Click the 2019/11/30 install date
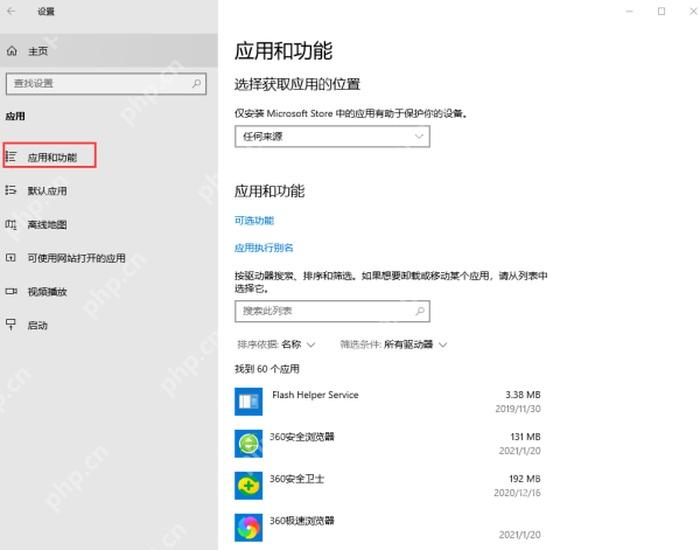The image size is (700, 550). coord(518,408)
